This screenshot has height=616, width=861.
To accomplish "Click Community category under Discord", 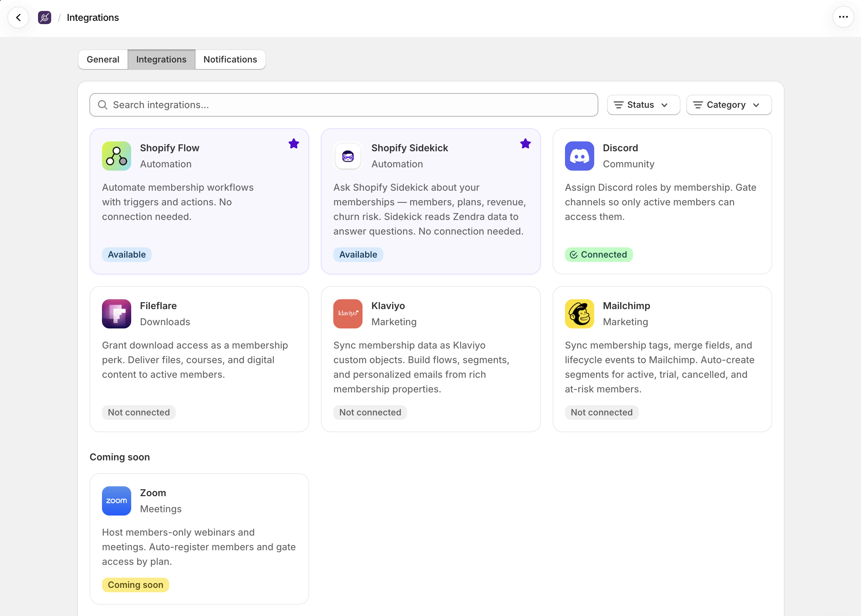I will (629, 164).
